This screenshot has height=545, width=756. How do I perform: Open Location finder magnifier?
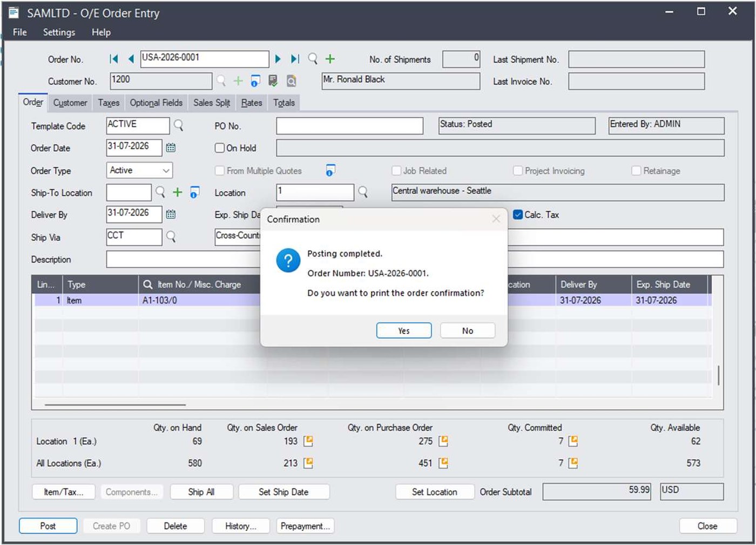tap(363, 192)
